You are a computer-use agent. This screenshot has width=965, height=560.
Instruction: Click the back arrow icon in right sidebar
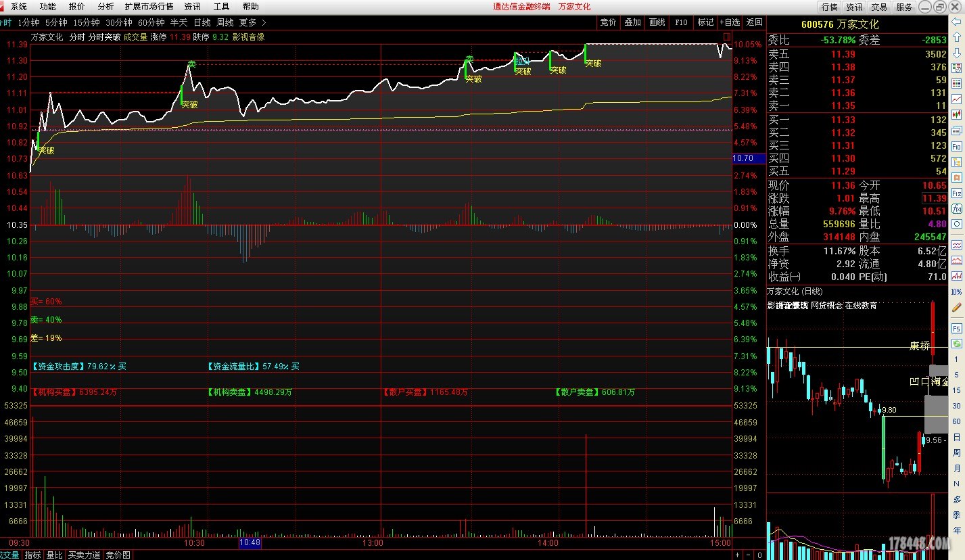957,22
